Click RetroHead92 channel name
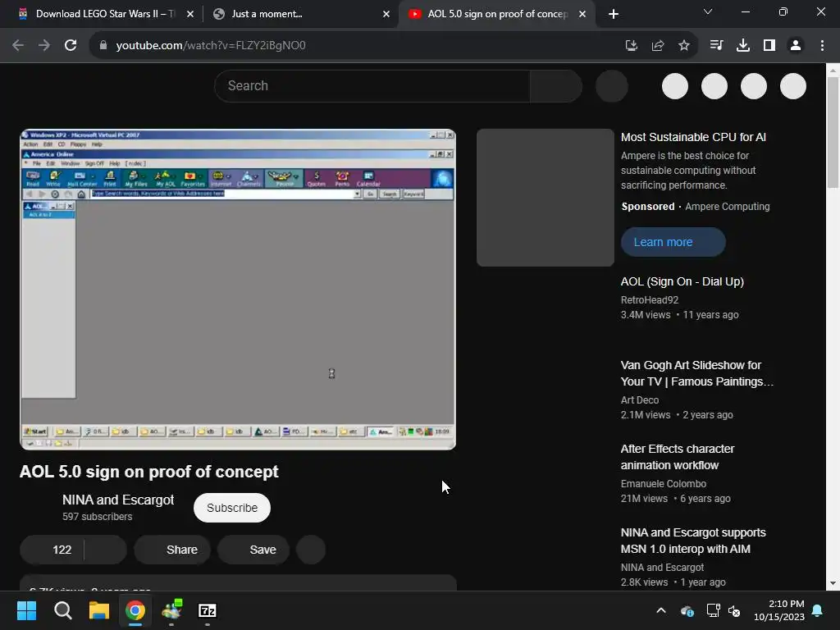This screenshot has height=630, width=840. (650, 300)
